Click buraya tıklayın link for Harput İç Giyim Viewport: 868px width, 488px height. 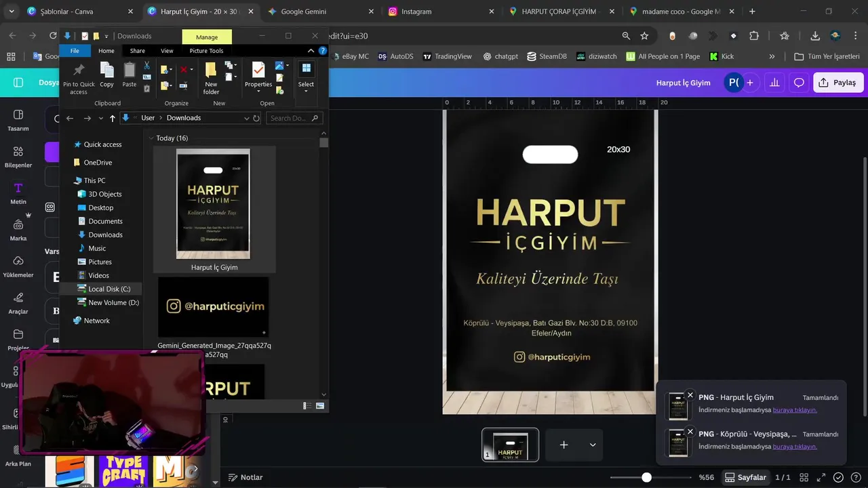795,410
